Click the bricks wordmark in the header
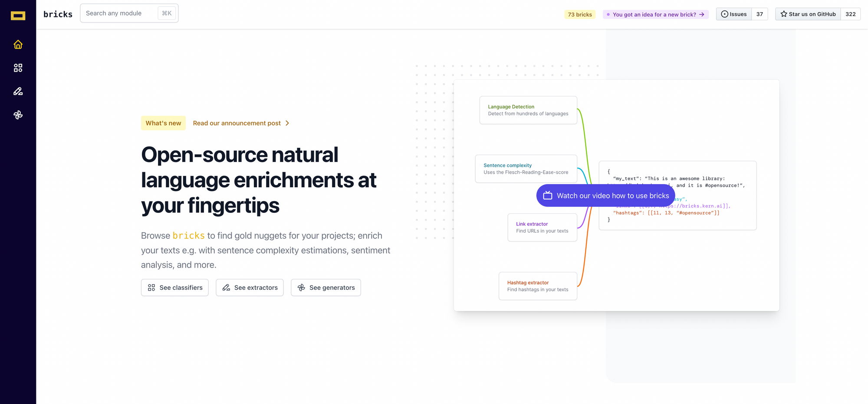 pos(58,14)
